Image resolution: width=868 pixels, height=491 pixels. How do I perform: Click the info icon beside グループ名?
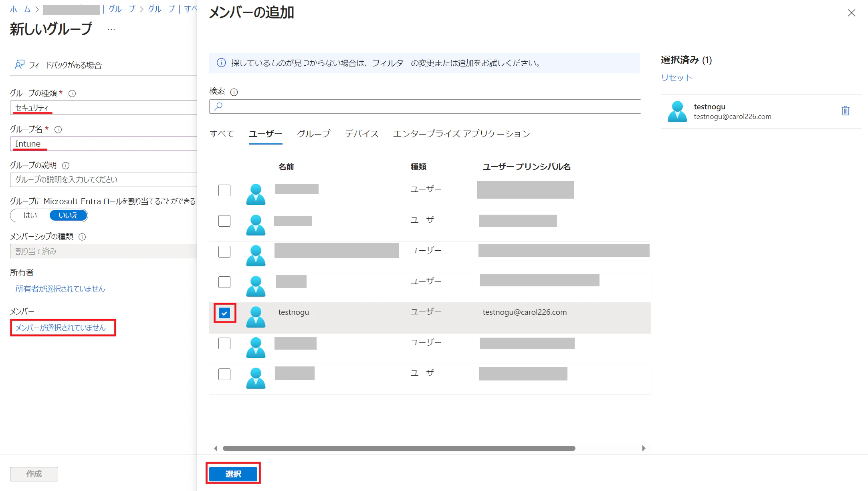58,129
